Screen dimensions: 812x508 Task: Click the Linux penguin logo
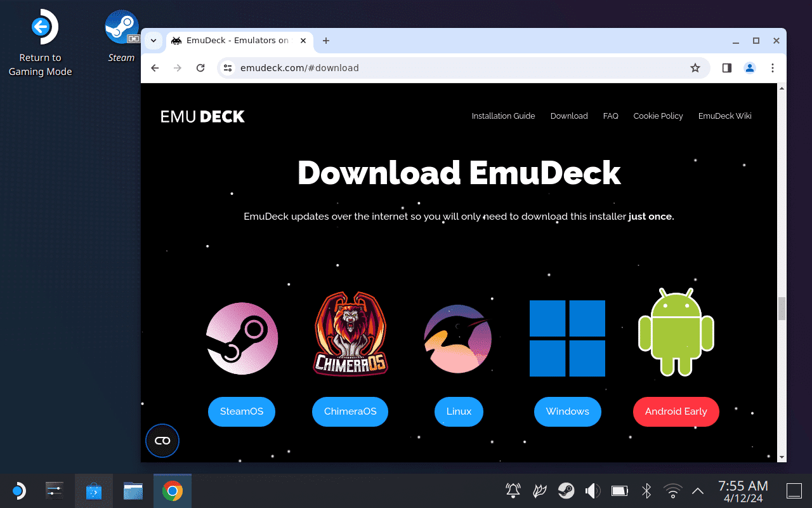pos(457,338)
